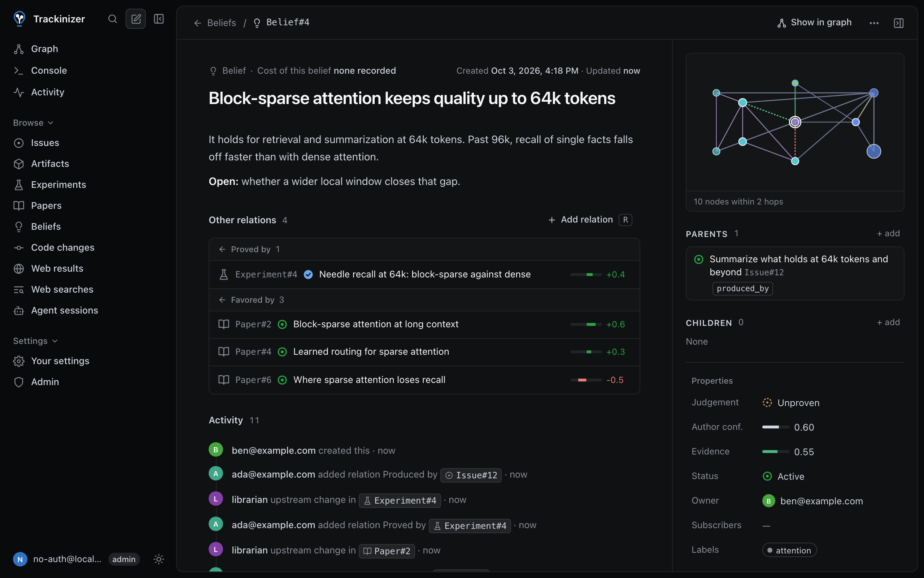Click Beliefs breadcrumb link
The height and width of the screenshot is (578, 924).
222,23
